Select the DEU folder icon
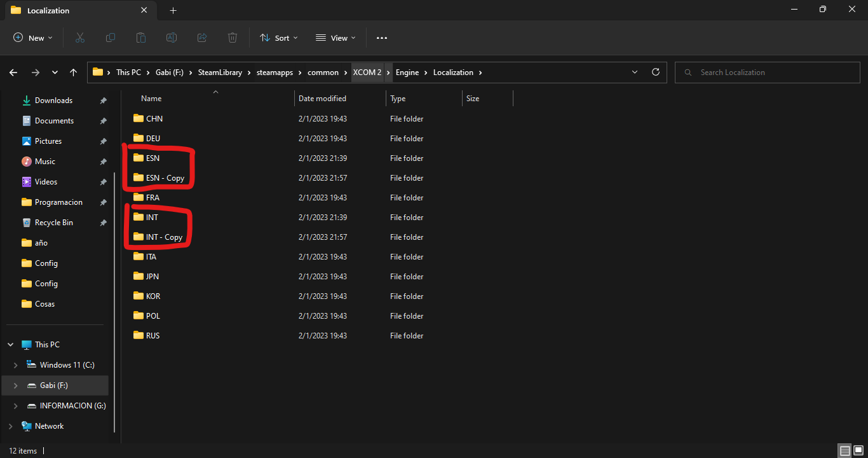868x458 pixels. point(139,138)
